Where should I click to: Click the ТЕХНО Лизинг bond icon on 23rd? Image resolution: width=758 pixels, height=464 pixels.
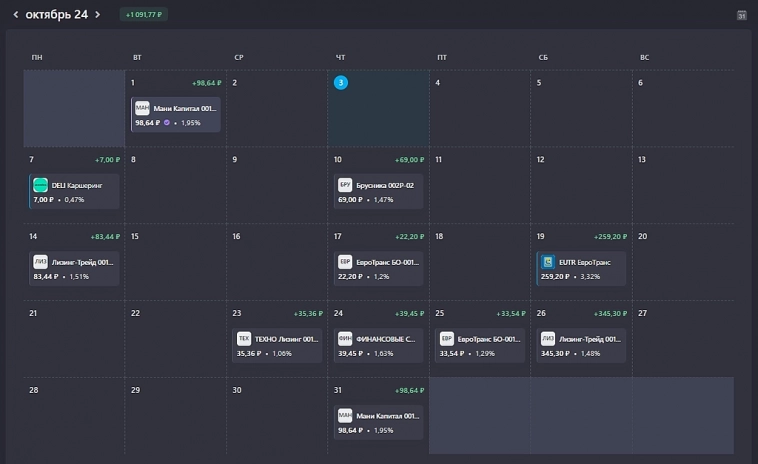243,339
